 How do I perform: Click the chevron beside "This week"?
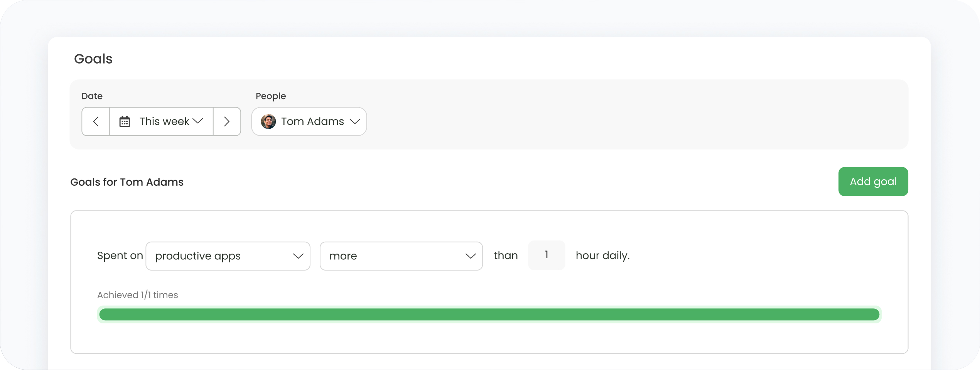pos(198,121)
